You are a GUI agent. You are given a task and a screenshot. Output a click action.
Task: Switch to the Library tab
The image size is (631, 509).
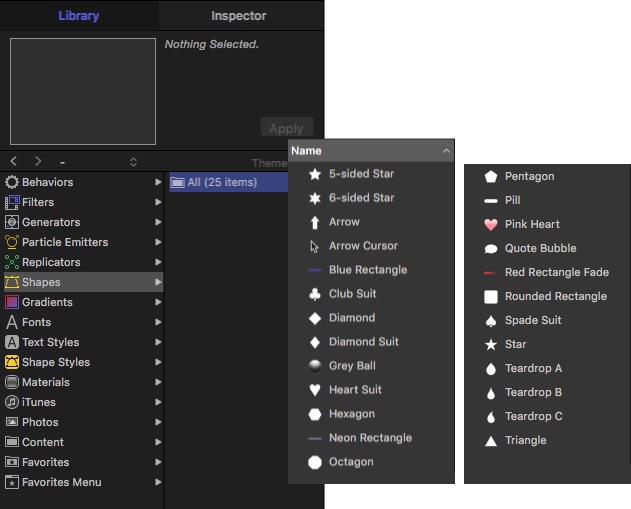tap(79, 16)
